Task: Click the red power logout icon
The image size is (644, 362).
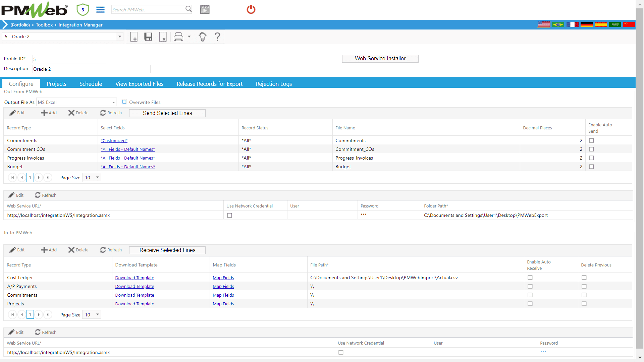Action: pyautogui.click(x=251, y=9)
